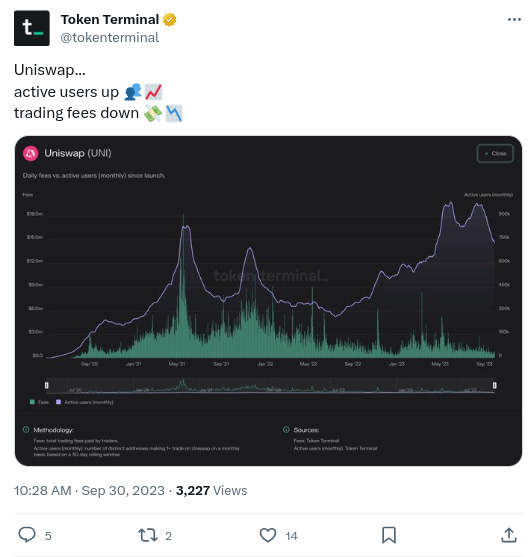Click the Uniswap pink logo icon

[31, 153]
